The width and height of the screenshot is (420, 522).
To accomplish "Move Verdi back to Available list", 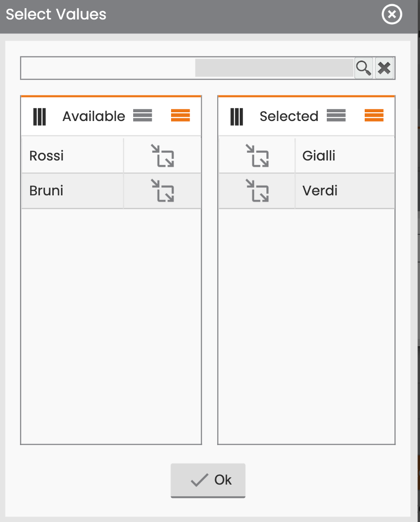I will pos(257,190).
